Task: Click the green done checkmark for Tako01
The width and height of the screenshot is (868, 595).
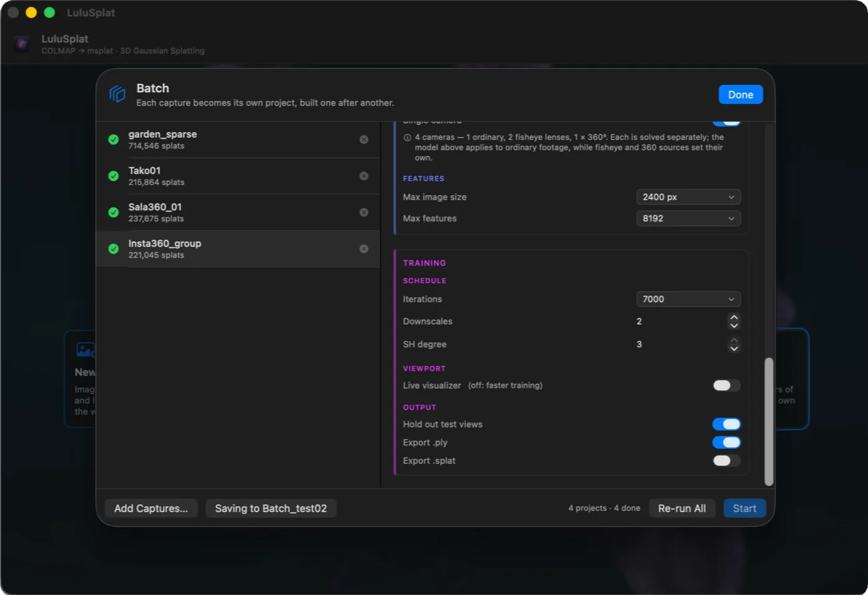Action: point(113,176)
